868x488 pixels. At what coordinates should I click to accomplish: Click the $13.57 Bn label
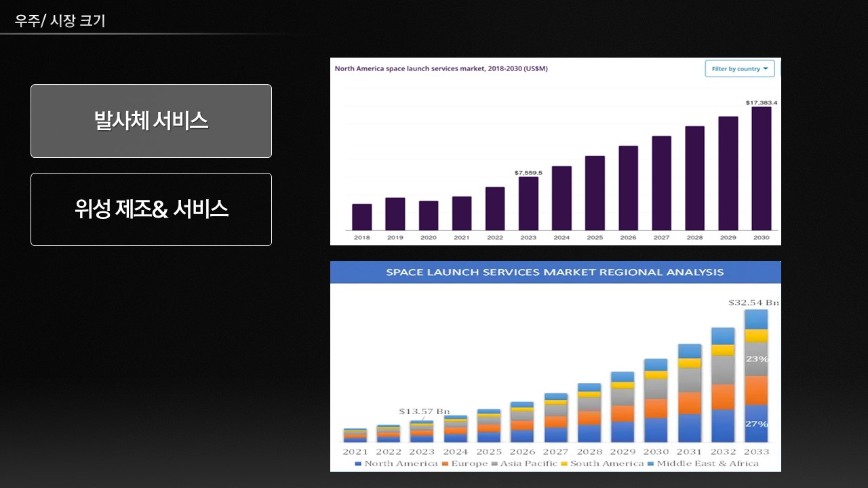pyautogui.click(x=424, y=411)
